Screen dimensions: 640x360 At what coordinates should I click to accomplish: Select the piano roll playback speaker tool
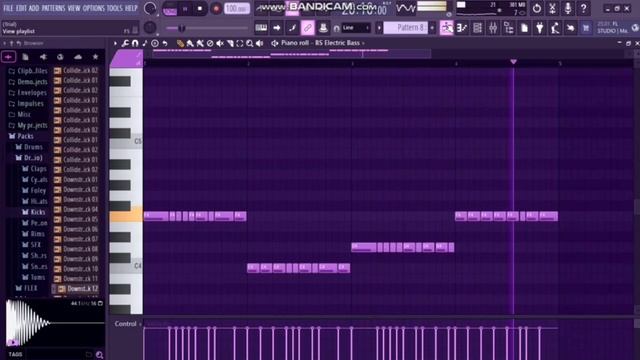coord(260,43)
